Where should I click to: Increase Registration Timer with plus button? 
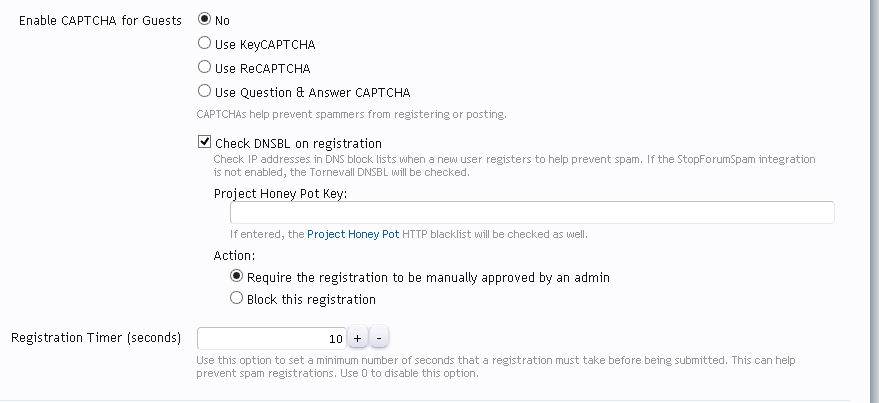359,338
